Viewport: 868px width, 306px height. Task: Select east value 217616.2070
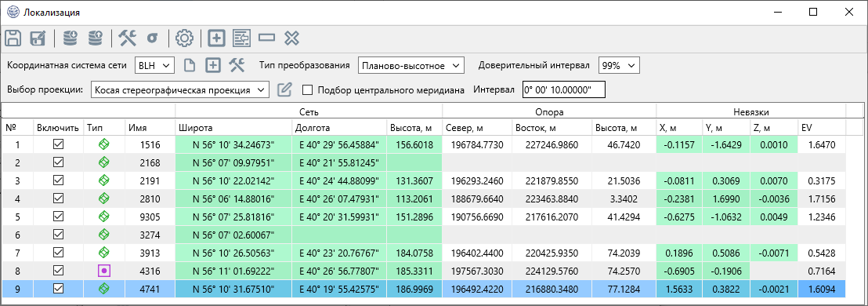[552, 217]
